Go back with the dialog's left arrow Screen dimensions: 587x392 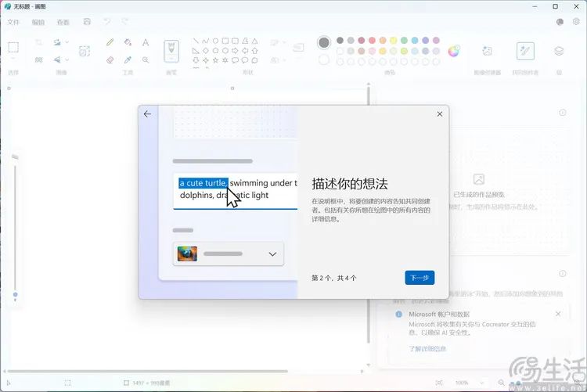tap(147, 114)
